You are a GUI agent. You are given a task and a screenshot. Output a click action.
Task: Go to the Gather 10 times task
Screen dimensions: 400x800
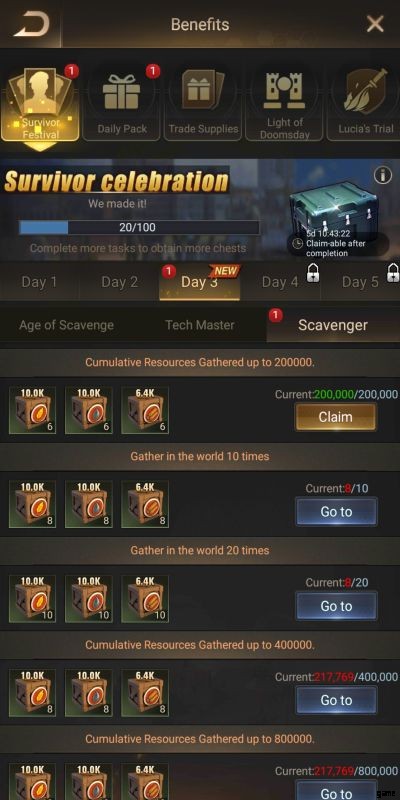[336, 512]
